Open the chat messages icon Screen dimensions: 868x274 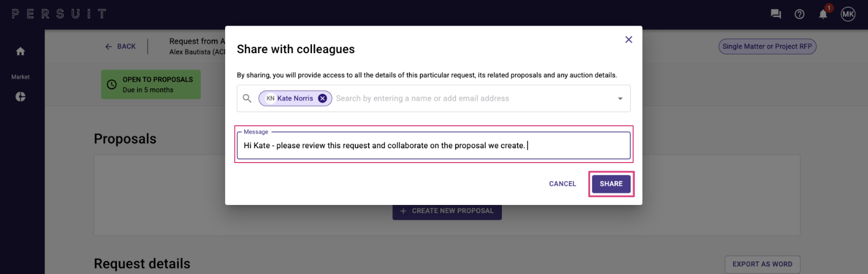coord(776,14)
